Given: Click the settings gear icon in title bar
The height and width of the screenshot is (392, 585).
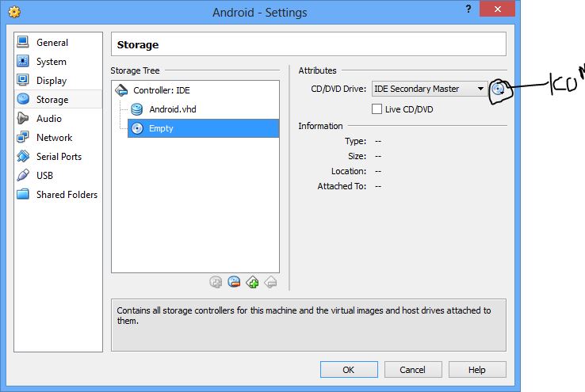Looking at the screenshot, I should click(x=14, y=12).
